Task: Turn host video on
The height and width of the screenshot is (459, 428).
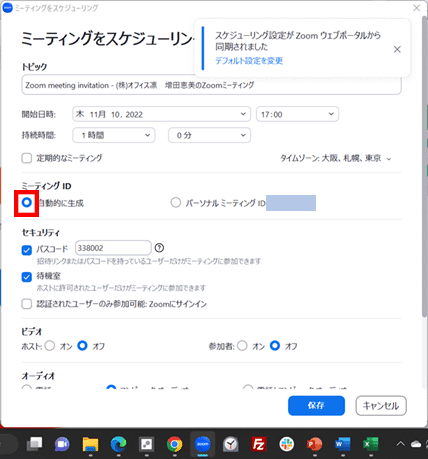Action: pos(50,346)
